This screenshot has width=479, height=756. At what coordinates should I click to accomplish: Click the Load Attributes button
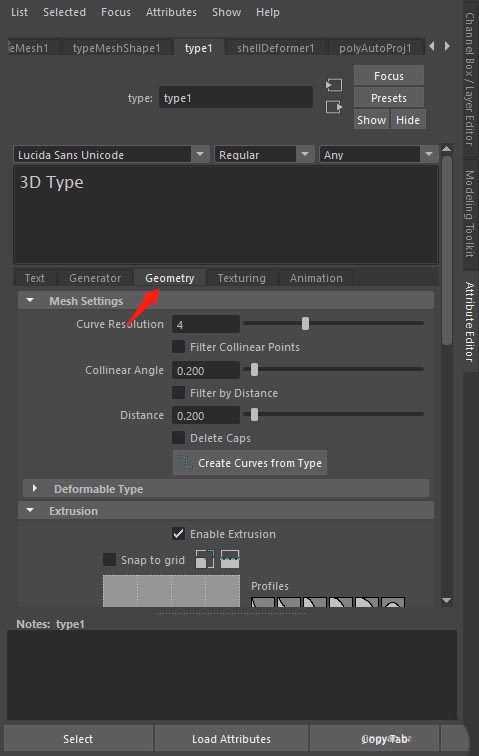(231, 739)
